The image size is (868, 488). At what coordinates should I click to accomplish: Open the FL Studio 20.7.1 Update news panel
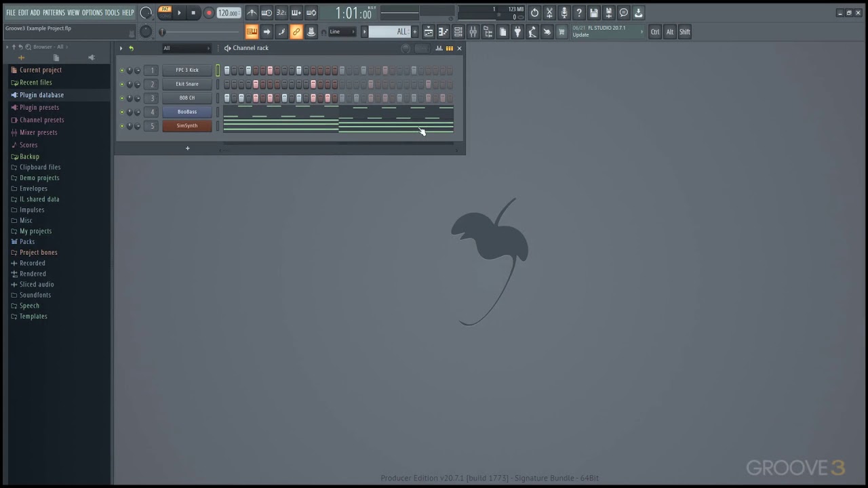[608, 31]
